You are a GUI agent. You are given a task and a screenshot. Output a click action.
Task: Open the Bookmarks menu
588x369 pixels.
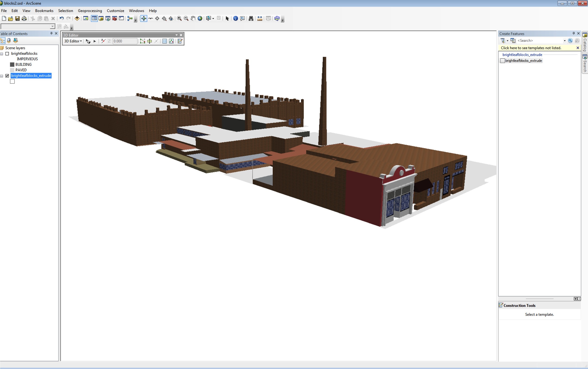pos(44,11)
